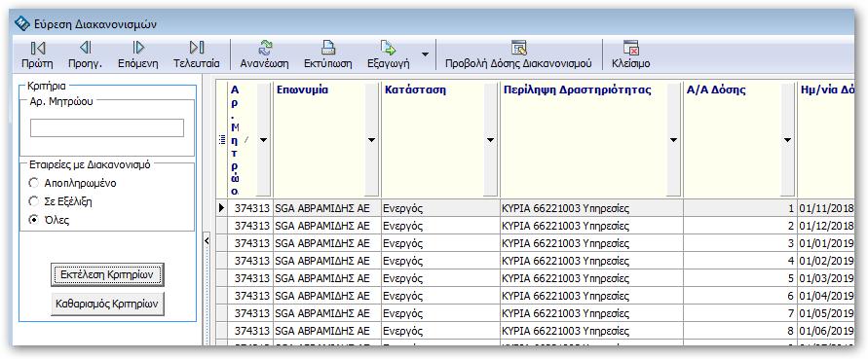Viewport: 868px width, 359px height.
Task: Open the grid column chooser icon
Action: tap(222, 140)
